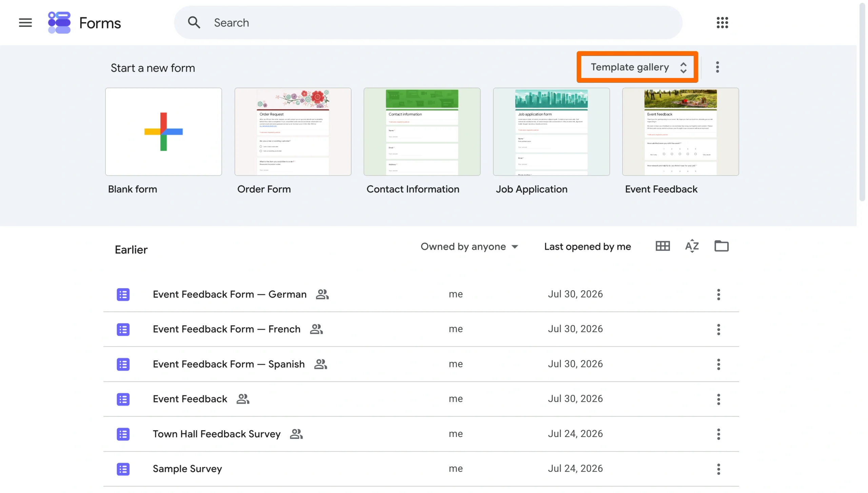Open Sample Survey
The height and width of the screenshot is (493, 868).
coord(187,469)
